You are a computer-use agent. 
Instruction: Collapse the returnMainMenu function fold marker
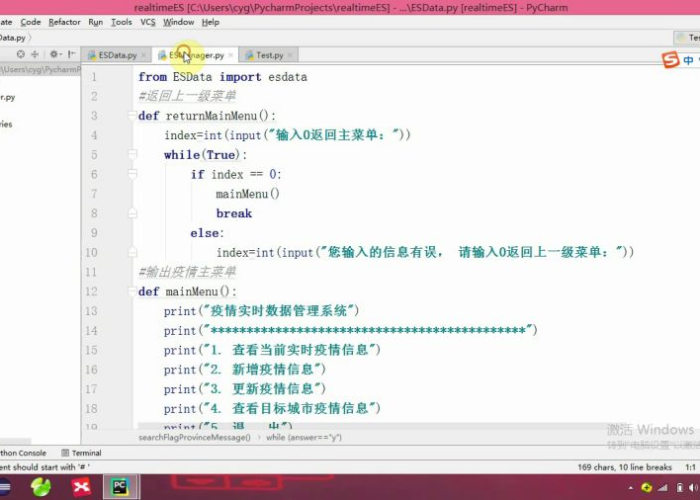tap(132, 116)
